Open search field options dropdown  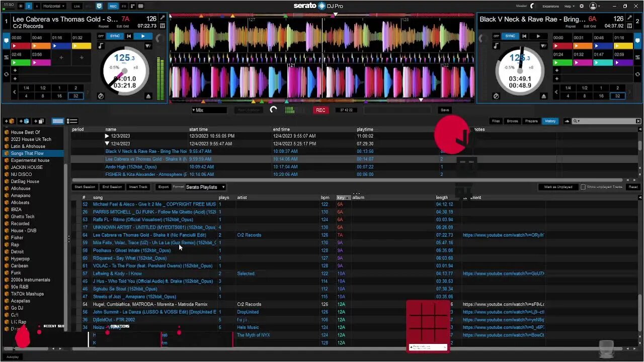pos(576,121)
